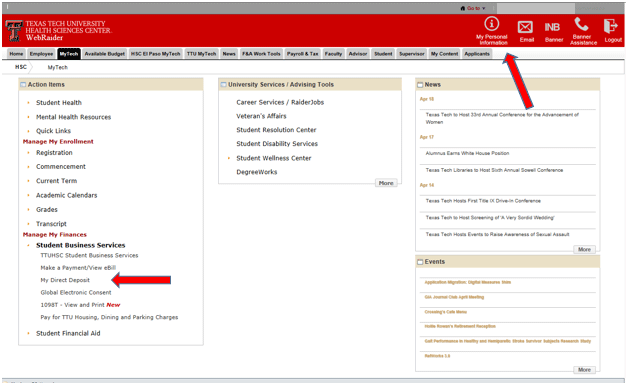Click the Banner Assistance phone icon

[581, 24]
